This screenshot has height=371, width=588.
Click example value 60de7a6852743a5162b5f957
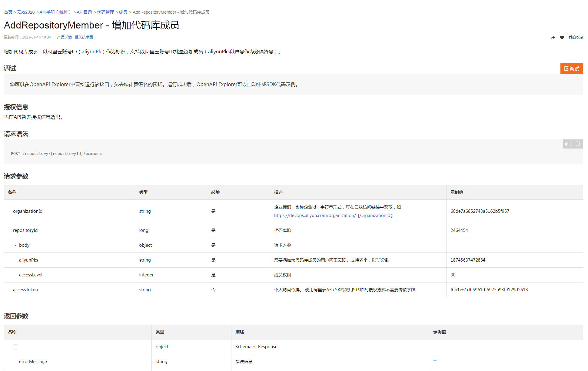click(480, 211)
